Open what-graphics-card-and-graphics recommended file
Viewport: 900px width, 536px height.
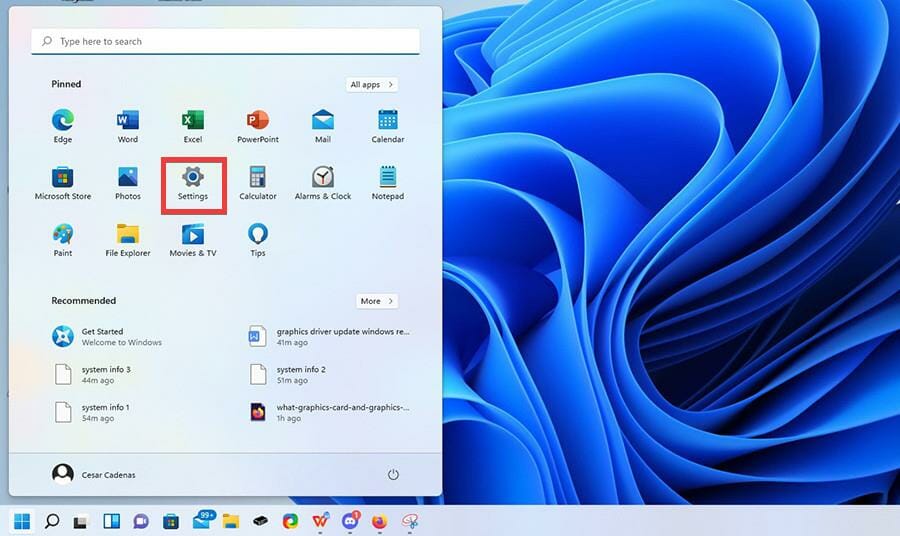(329, 412)
